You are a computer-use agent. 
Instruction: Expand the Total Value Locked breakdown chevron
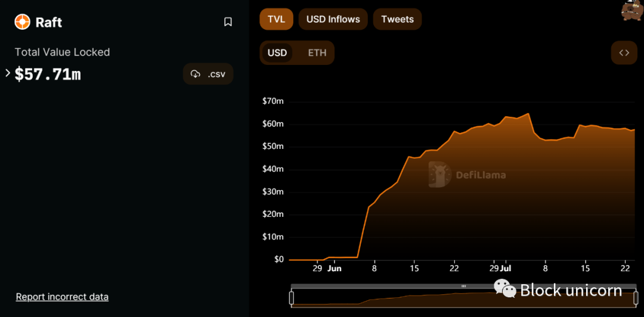(x=8, y=73)
